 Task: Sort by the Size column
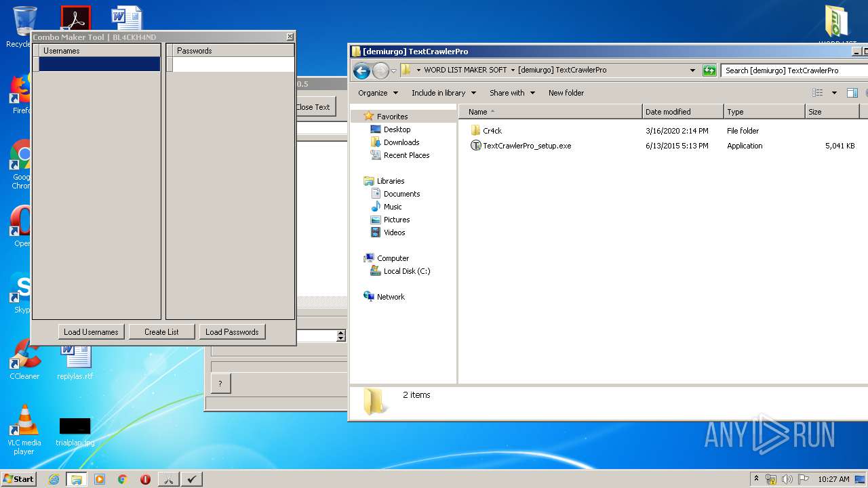(832, 112)
